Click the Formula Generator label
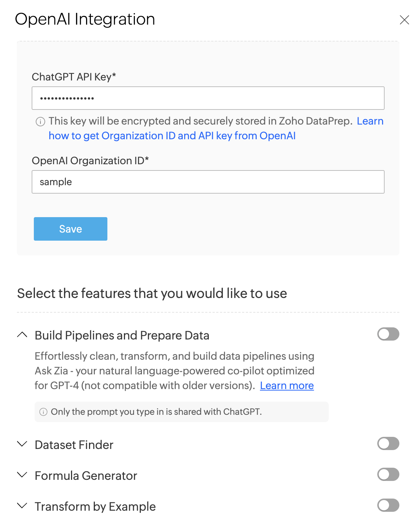Viewport: 417px width, 532px height. pyautogui.click(x=86, y=476)
